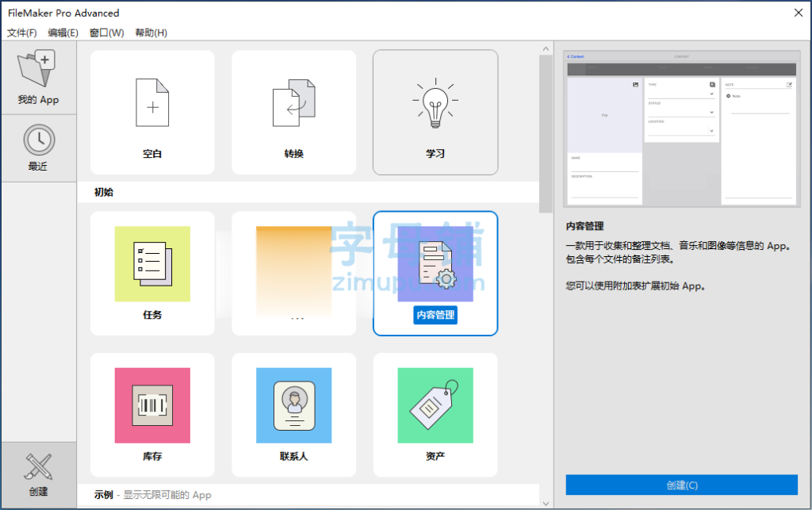Close the FileMaker Pro Advanced window

point(797,12)
